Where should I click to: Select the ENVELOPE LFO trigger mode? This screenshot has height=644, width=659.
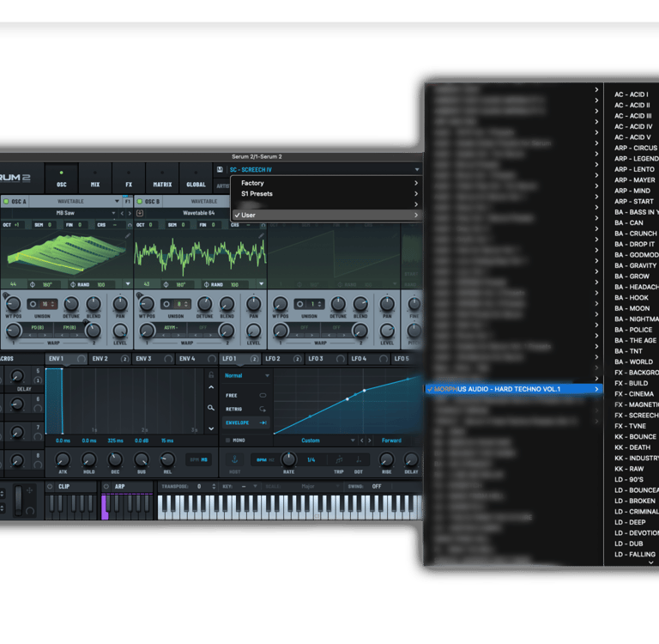tap(246, 422)
